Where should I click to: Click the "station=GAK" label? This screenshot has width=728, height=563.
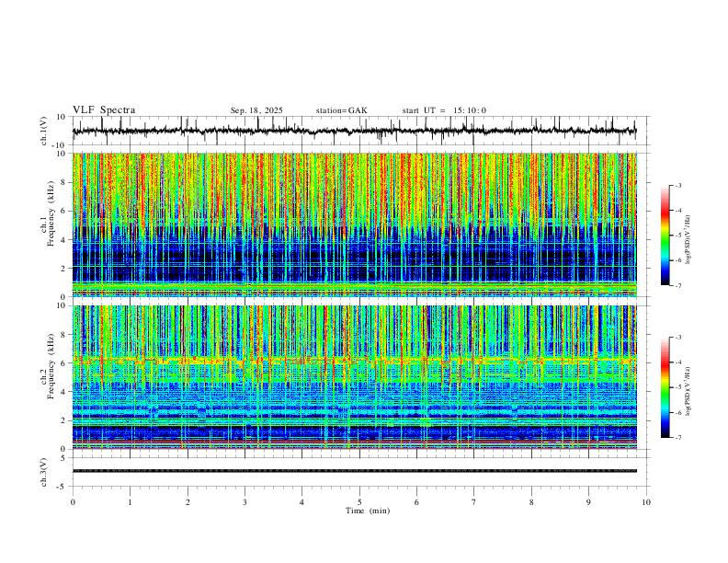coord(341,110)
